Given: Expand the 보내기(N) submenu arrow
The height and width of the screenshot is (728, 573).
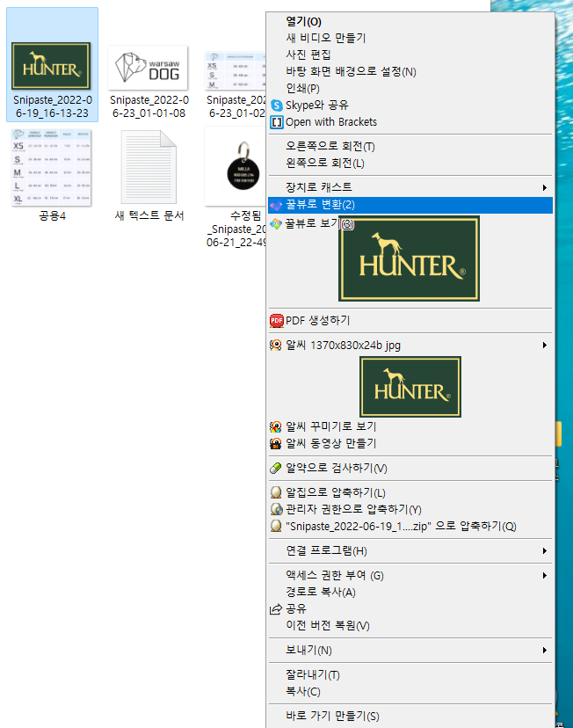Looking at the screenshot, I should 545,651.
